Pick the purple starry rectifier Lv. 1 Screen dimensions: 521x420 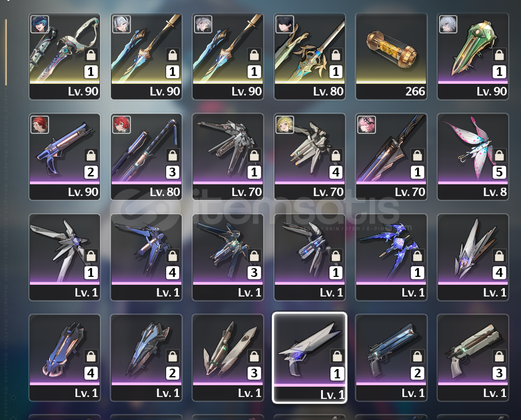pos(391,257)
